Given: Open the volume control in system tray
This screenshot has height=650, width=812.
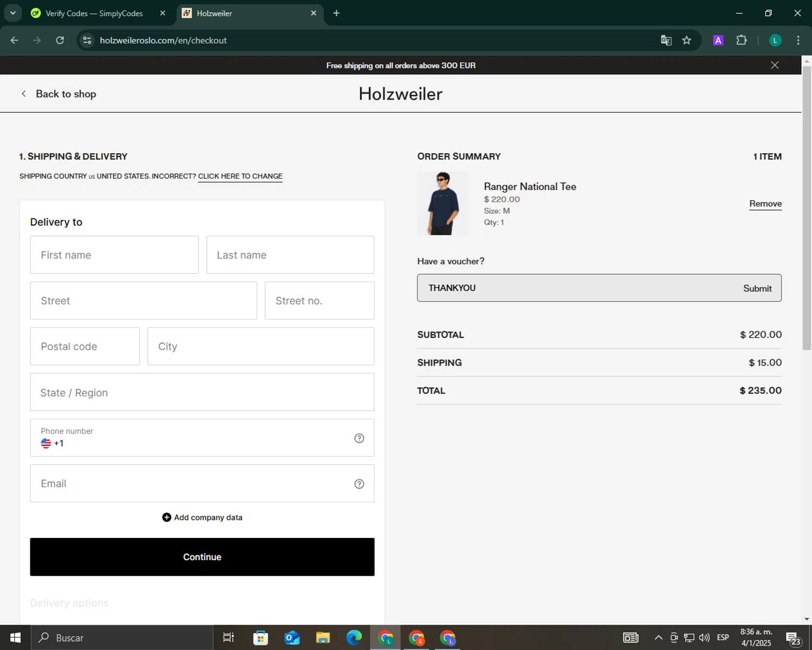Looking at the screenshot, I should click(x=704, y=638).
